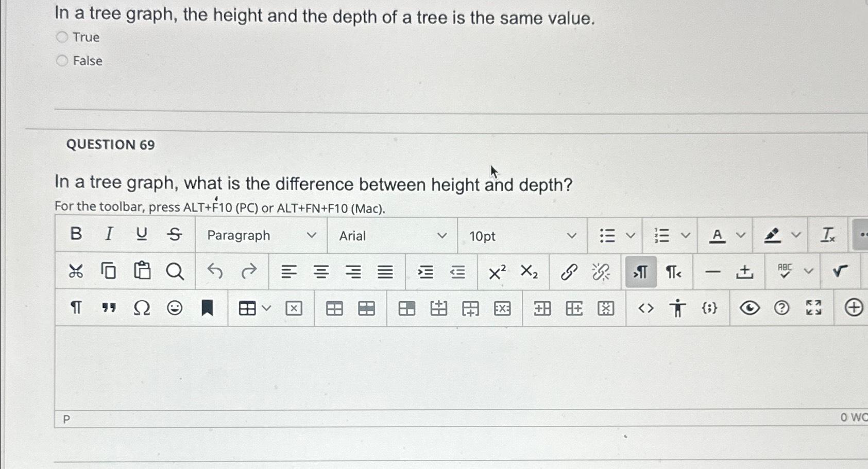The height and width of the screenshot is (469, 868).
Task: Run the accessibility checker
Action: tap(677, 308)
